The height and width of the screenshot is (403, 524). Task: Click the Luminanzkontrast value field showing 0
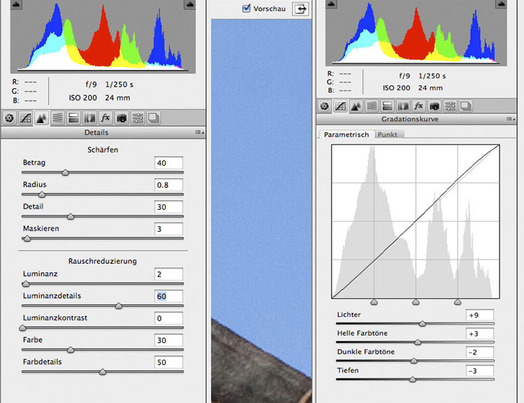(169, 318)
